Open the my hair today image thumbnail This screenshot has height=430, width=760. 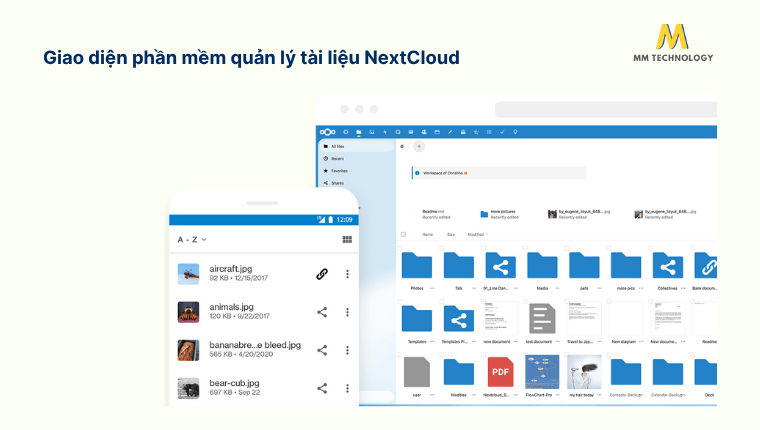pyautogui.click(x=584, y=372)
